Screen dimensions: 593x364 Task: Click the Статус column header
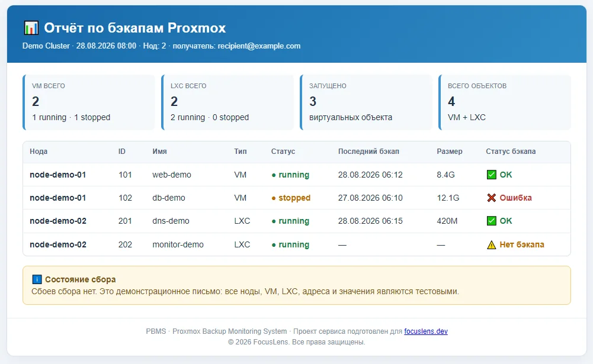pos(283,151)
